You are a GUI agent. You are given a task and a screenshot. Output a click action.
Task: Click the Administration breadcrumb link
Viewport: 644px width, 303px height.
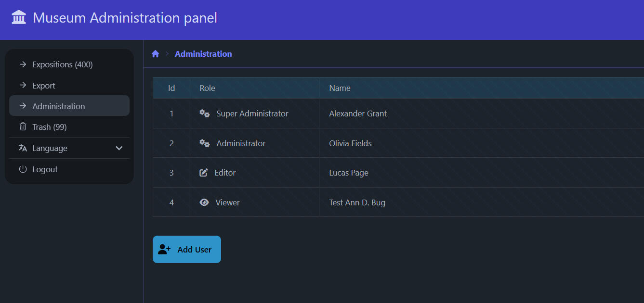click(x=203, y=54)
